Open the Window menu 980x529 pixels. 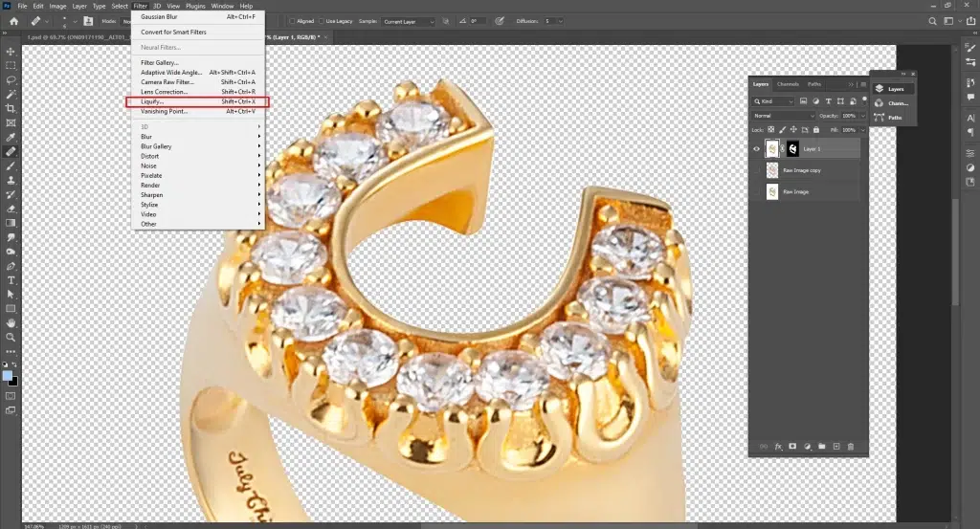coord(222,6)
